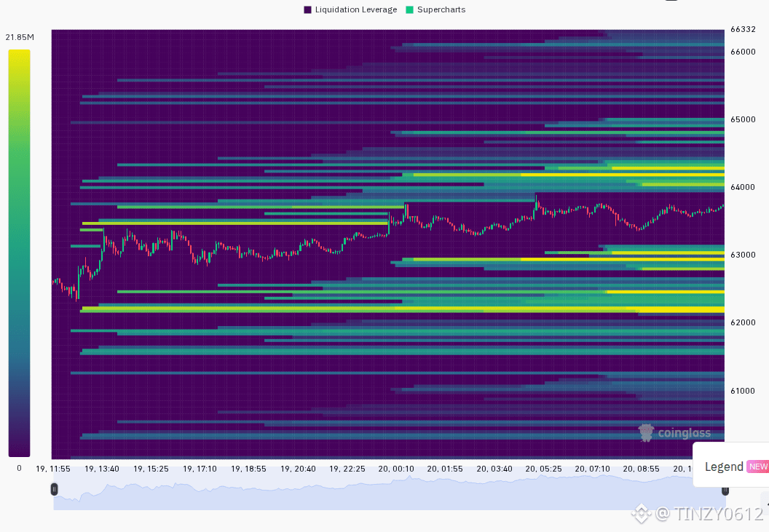Click the range overview mini chart
The width and height of the screenshot is (769, 532).
coord(390,492)
